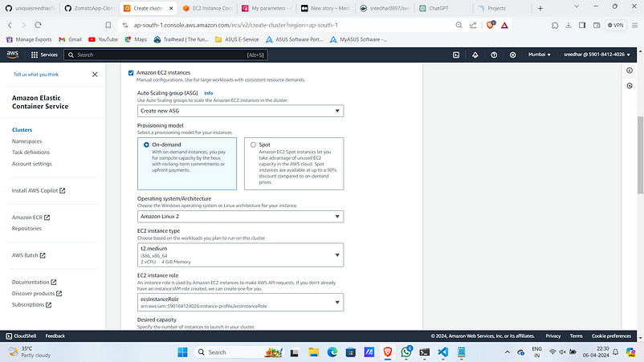
Task: Open the CloudShell button in the footer
Action: (x=21, y=336)
